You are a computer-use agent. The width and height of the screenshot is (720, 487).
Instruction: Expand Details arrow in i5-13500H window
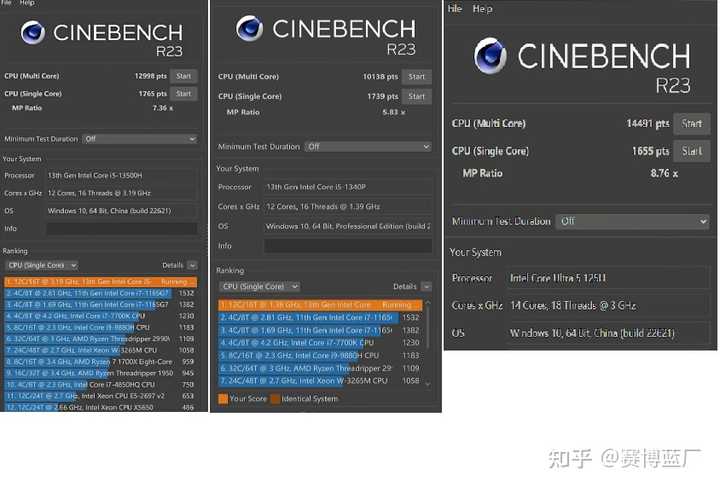click(192, 265)
